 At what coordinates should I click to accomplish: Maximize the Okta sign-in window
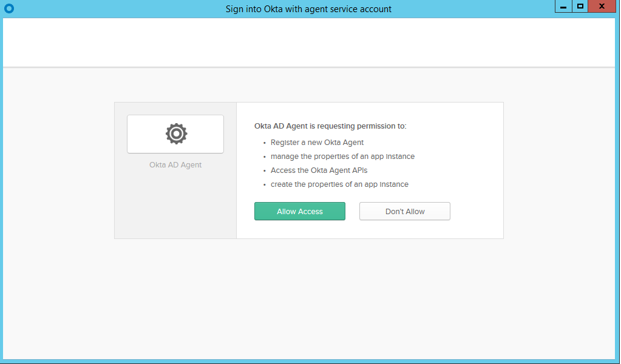pyautogui.click(x=580, y=6)
